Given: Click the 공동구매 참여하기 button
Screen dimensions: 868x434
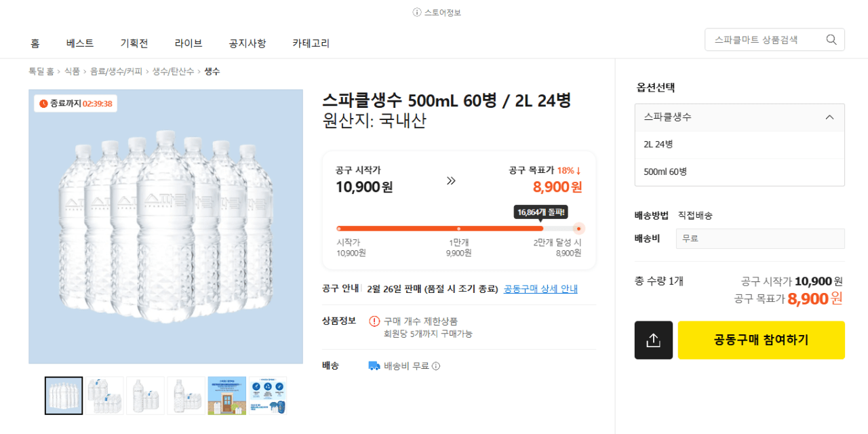Looking at the screenshot, I should 761,340.
